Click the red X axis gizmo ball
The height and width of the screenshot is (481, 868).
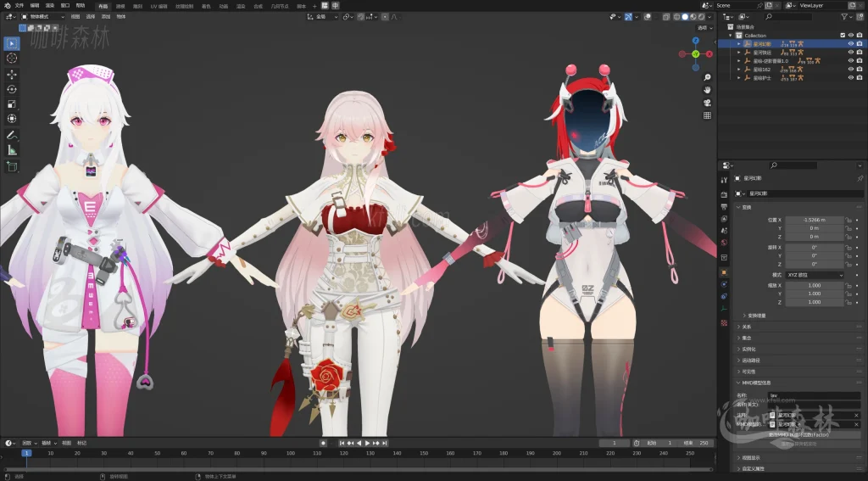(709, 54)
